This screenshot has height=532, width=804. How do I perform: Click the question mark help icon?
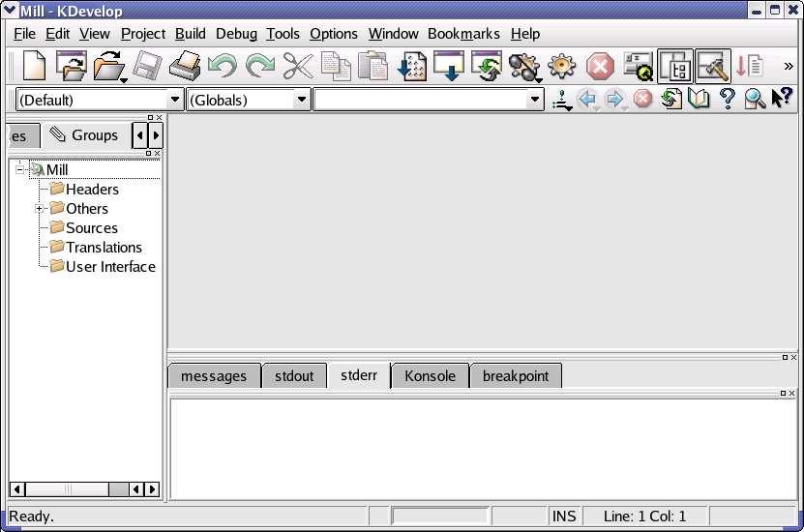point(728,99)
